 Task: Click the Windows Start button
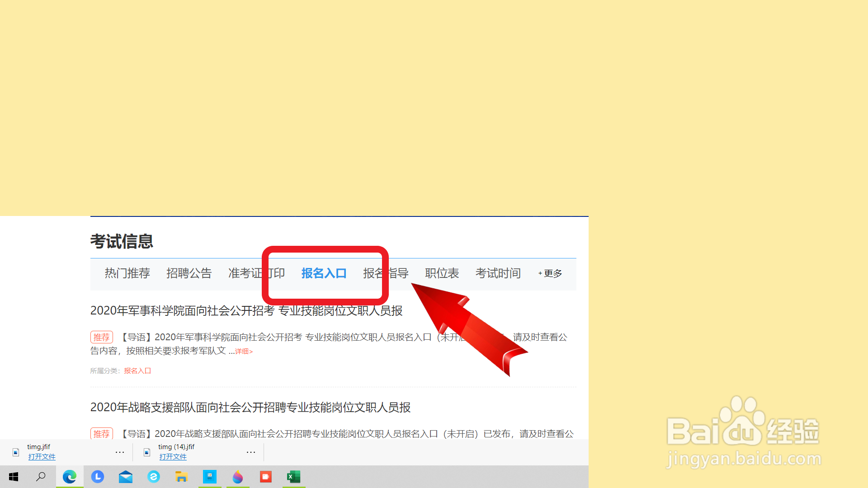click(13, 477)
